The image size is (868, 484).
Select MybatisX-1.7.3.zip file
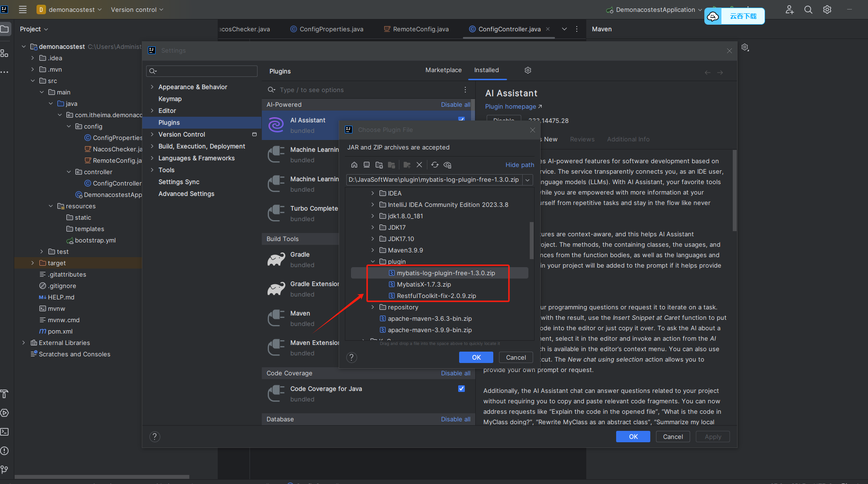tap(424, 284)
